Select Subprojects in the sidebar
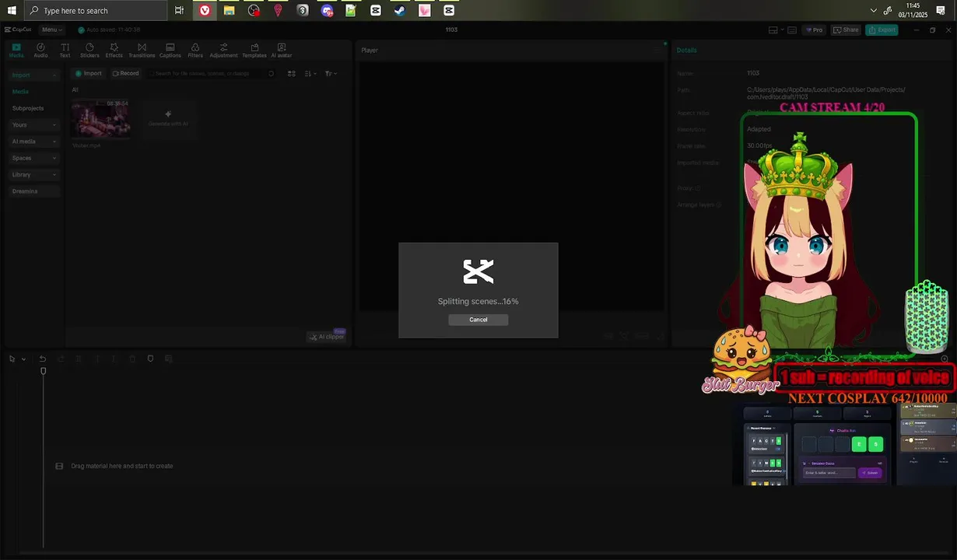 [28, 108]
